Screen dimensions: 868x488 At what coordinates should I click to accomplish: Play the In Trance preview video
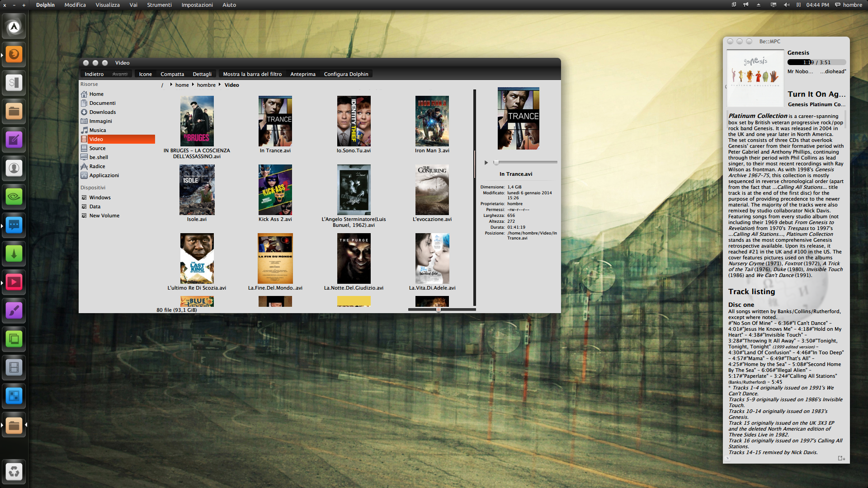[x=486, y=162]
